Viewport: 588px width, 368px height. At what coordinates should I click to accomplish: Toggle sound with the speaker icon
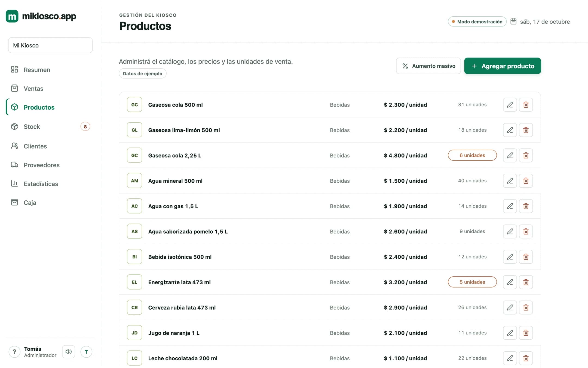(x=69, y=352)
